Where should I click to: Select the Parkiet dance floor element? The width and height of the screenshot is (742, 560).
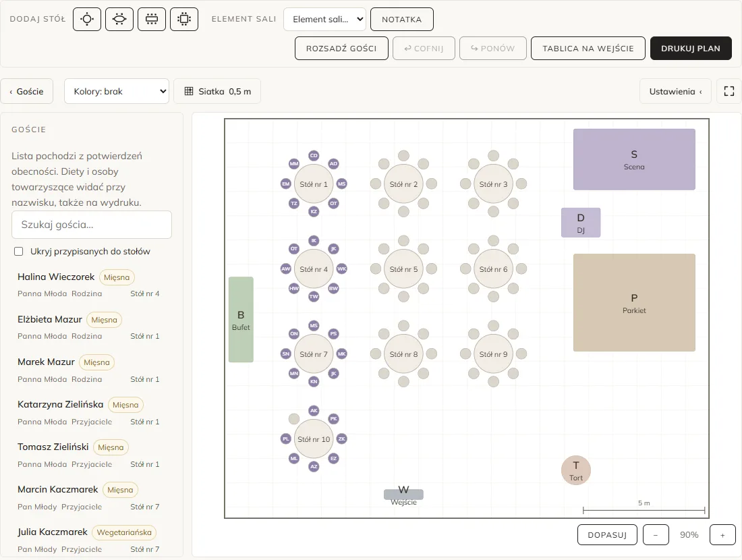tap(634, 302)
